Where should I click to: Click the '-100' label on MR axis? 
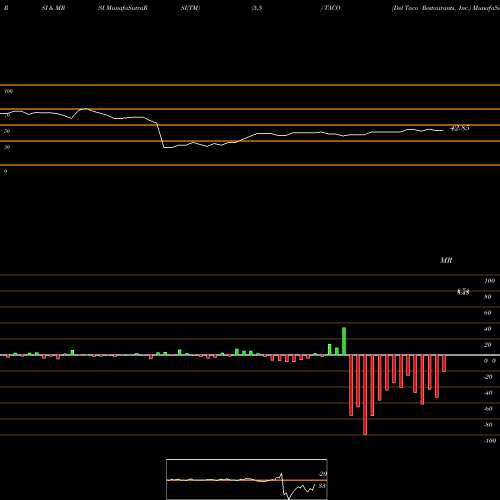click(x=490, y=441)
